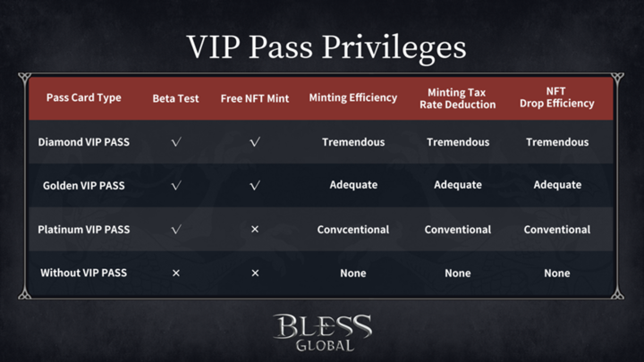Image resolution: width=644 pixels, height=362 pixels.
Task: Click the misspelled Convcentional cell
Action: (353, 230)
